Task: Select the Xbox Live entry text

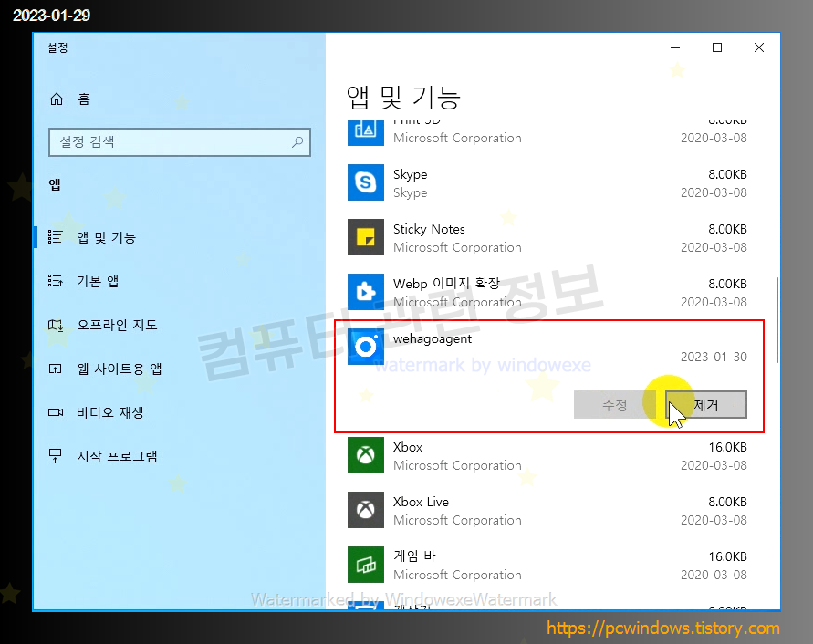Action: tap(421, 502)
